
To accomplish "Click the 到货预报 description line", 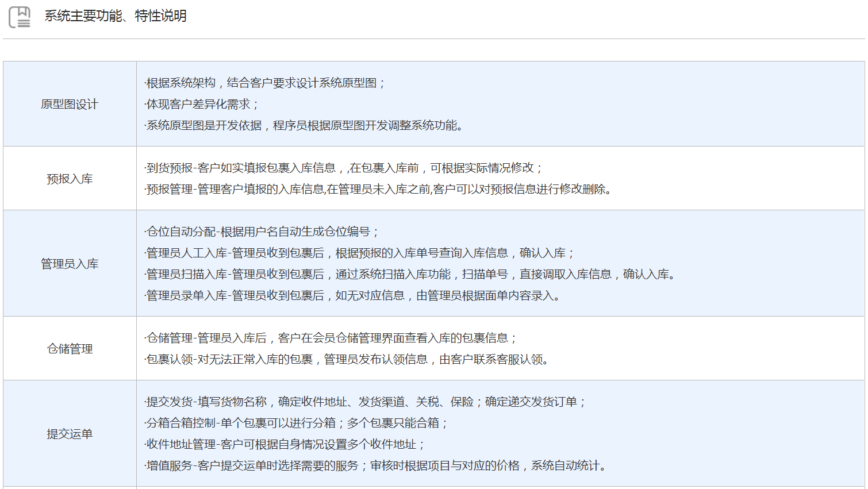I will click(343, 168).
